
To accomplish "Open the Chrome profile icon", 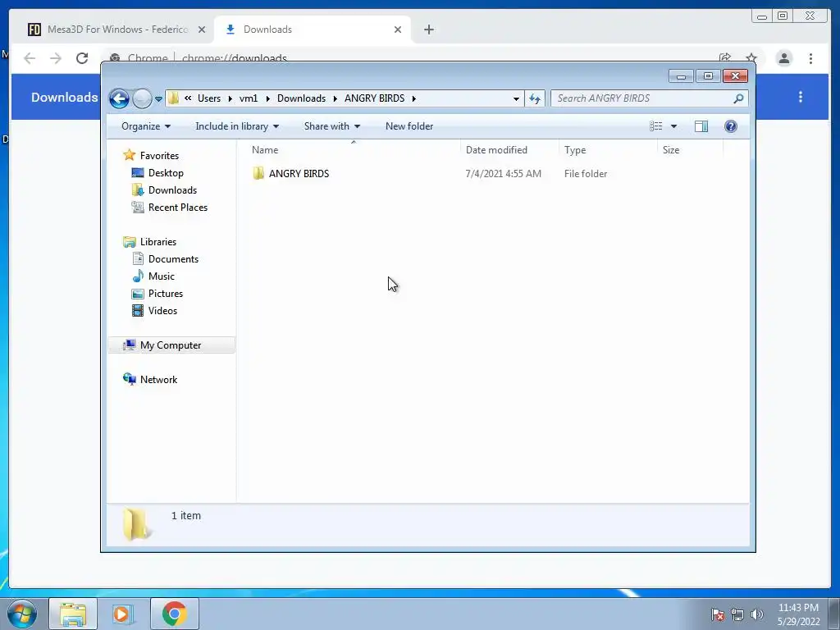I will (x=783, y=58).
